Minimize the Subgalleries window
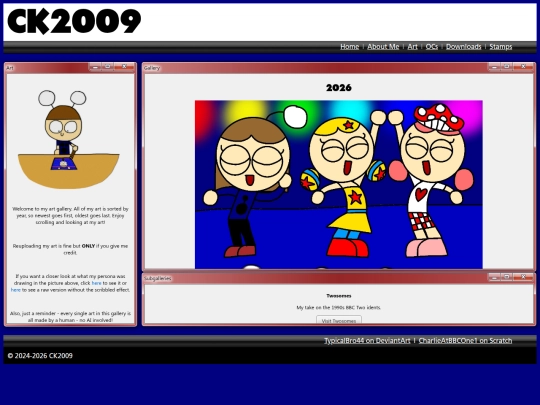The image size is (540, 405). point(495,277)
